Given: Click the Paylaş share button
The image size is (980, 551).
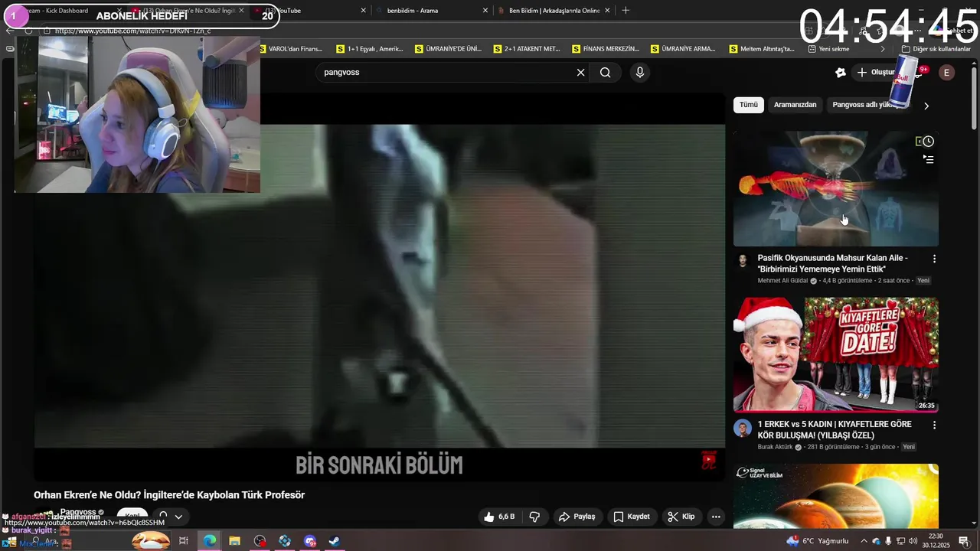Looking at the screenshot, I should click(577, 517).
